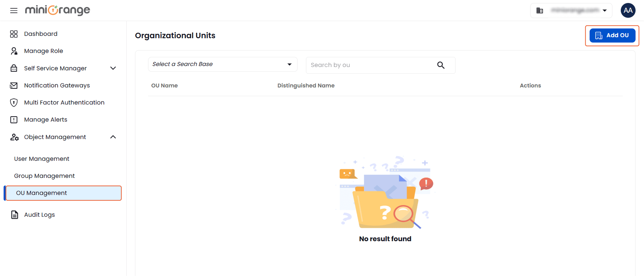Screen dimensions: 644x276
Task: Focus the Search by ou field
Action: 370,65
